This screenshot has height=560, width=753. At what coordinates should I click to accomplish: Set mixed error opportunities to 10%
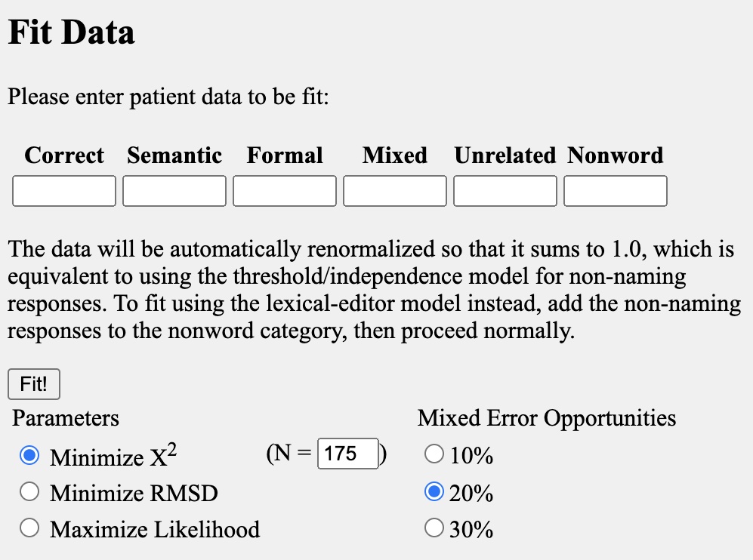[x=434, y=454]
